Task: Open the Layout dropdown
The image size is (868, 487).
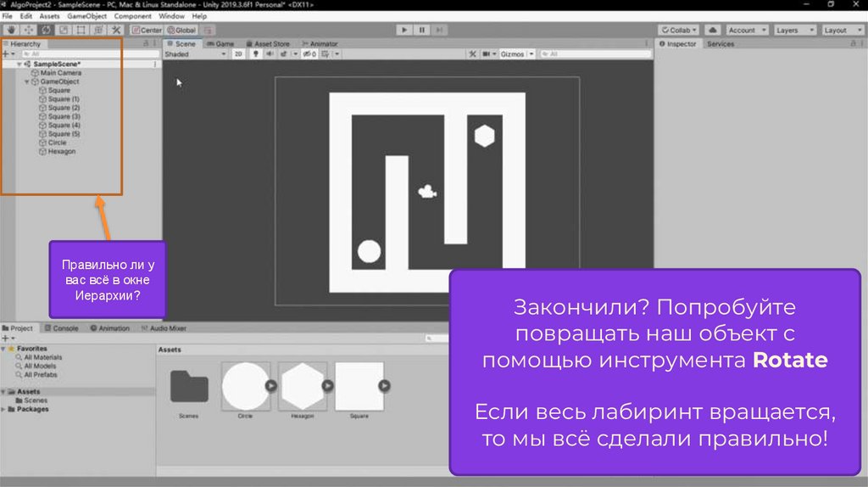Action: coord(842,30)
